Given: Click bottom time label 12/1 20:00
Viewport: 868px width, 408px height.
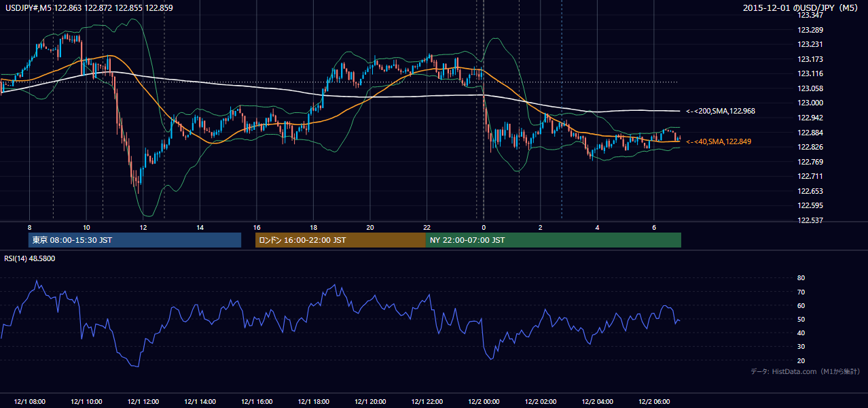Looking at the screenshot, I should coord(369,402).
